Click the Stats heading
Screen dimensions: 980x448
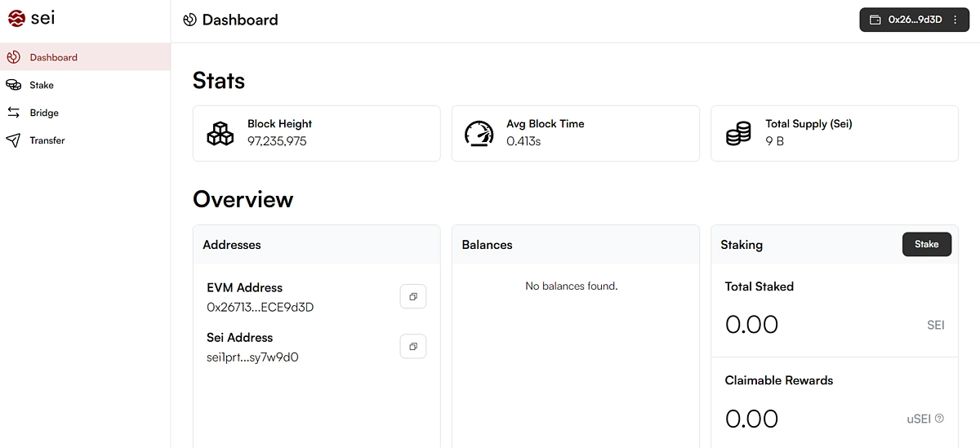tap(219, 81)
